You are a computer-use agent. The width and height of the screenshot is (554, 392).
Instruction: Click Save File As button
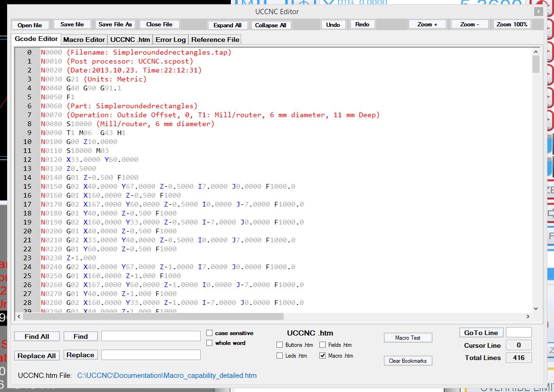[115, 24]
